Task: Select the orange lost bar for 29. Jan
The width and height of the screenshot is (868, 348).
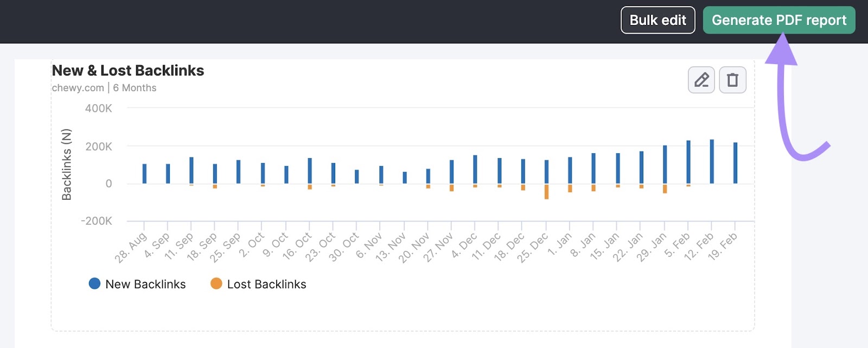Action: 665,189
